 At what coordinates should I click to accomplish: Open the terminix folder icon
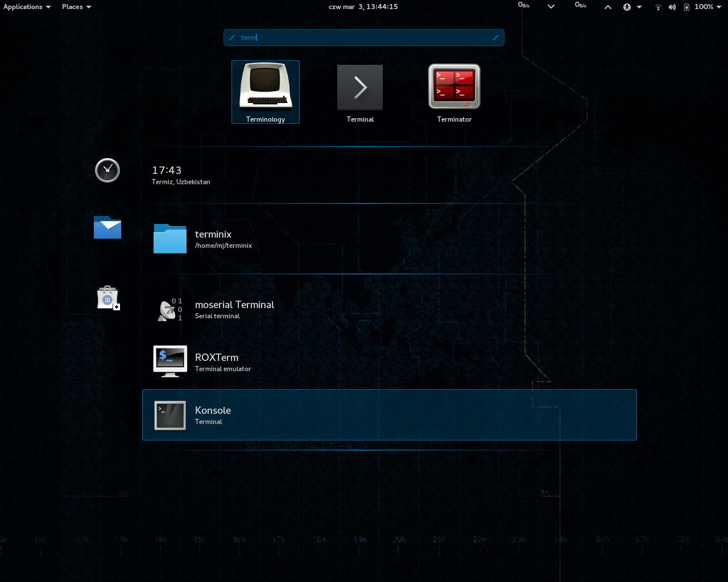coord(170,238)
